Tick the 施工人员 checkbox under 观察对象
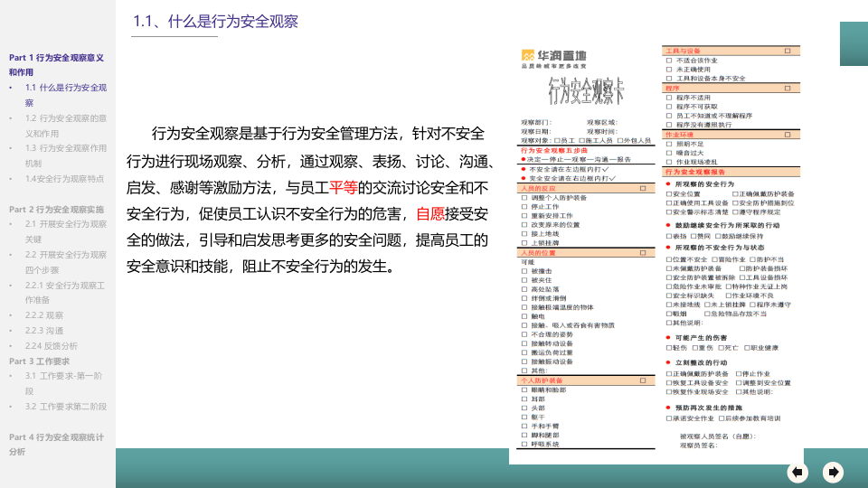Viewport: 868px width, 488px height. point(581,141)
